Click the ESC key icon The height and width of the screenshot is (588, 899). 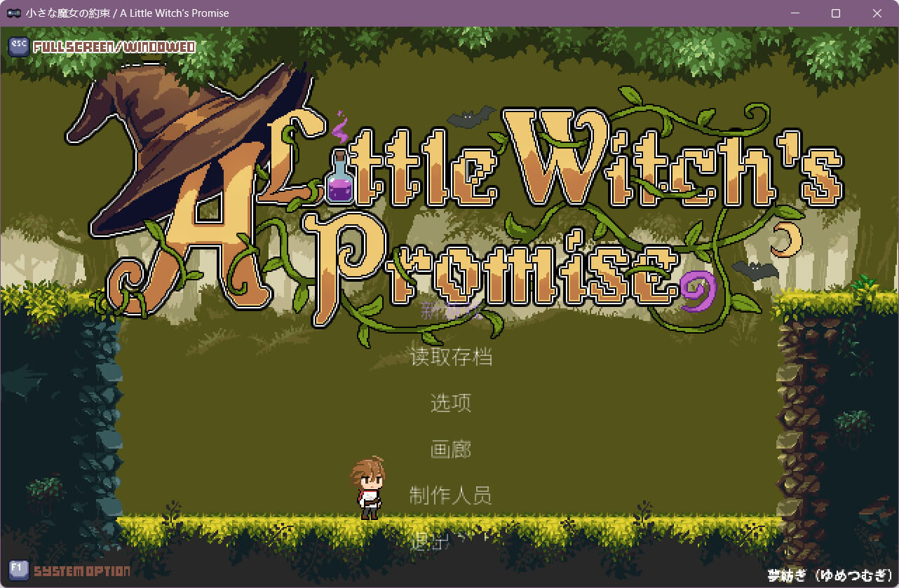18,47
